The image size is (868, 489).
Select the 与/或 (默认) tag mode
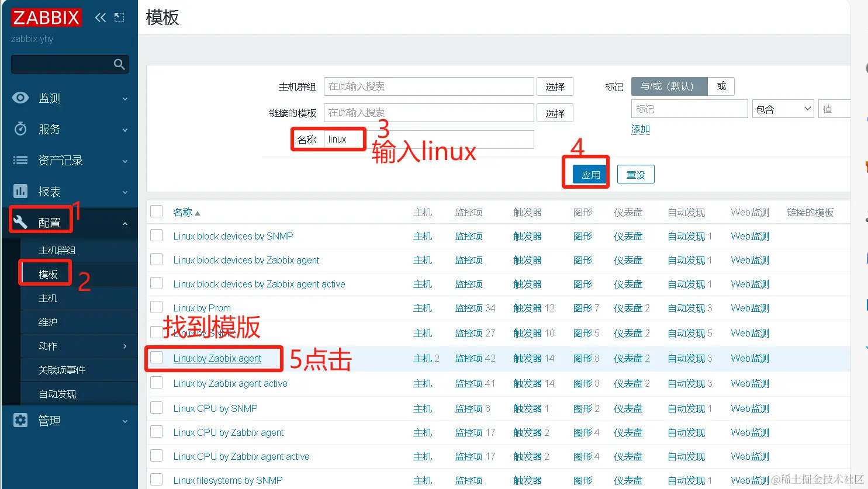pos(669,86)
